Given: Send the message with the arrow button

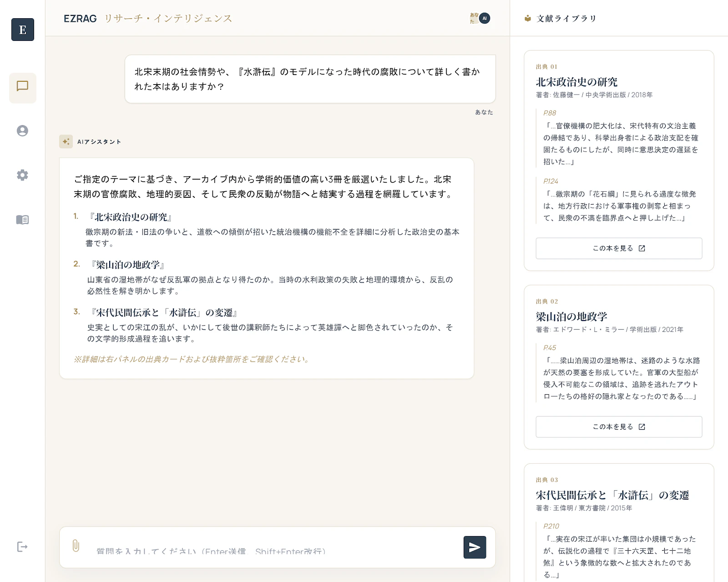Looking at the screenshot, I should [475, 547].
